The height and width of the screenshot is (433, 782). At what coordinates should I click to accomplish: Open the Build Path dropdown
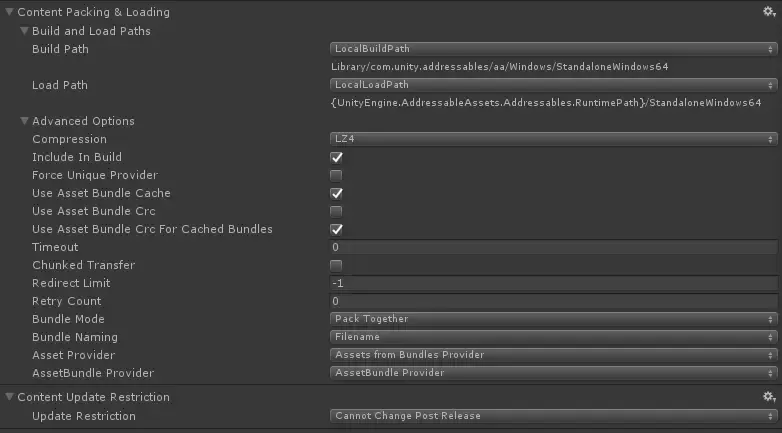coord(554,48)
